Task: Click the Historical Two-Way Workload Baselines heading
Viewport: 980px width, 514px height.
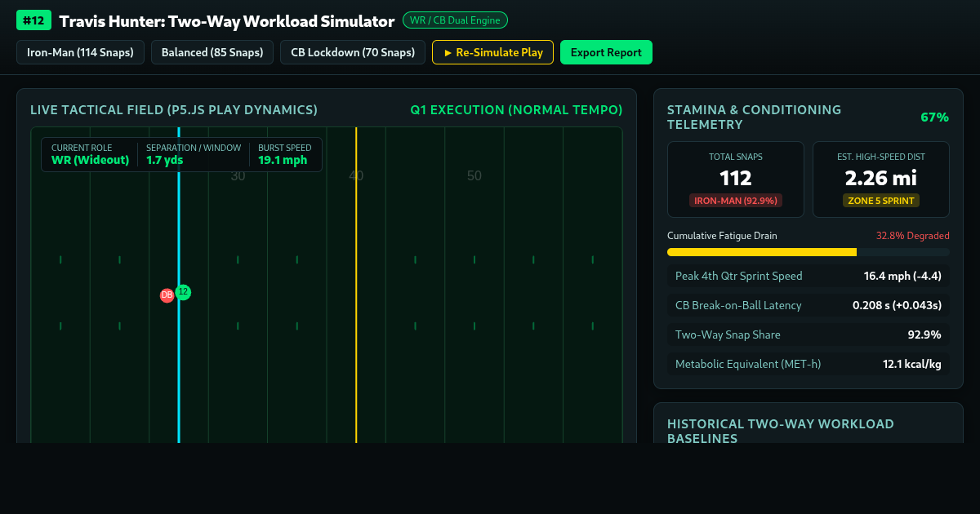Action: click(781, 432)
